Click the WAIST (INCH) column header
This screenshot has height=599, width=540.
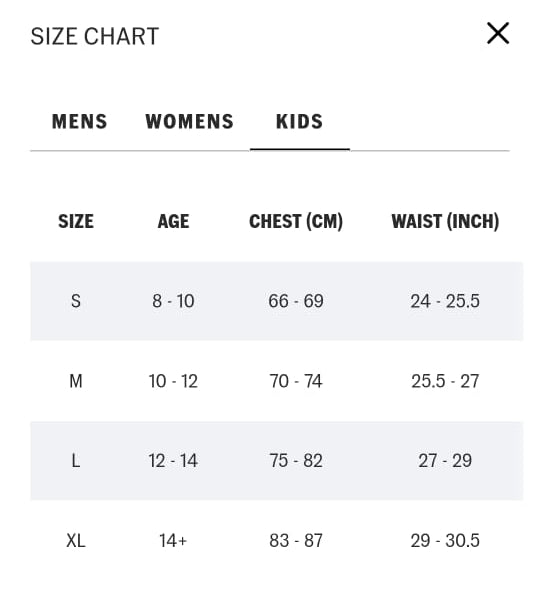pos(445,221)
